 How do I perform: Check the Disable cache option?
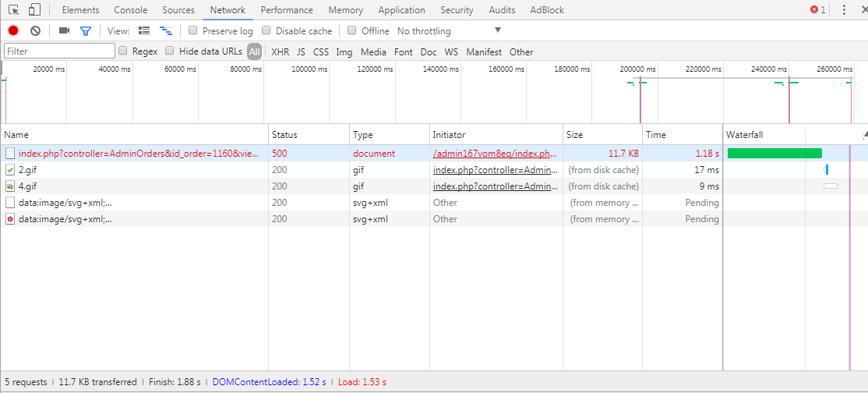click(266, 31)
